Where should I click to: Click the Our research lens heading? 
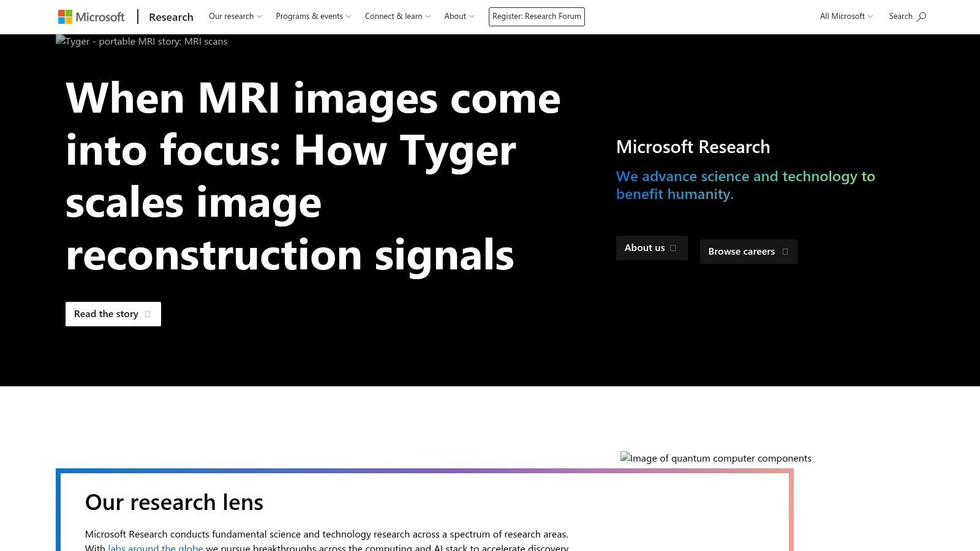click(174, 502)
